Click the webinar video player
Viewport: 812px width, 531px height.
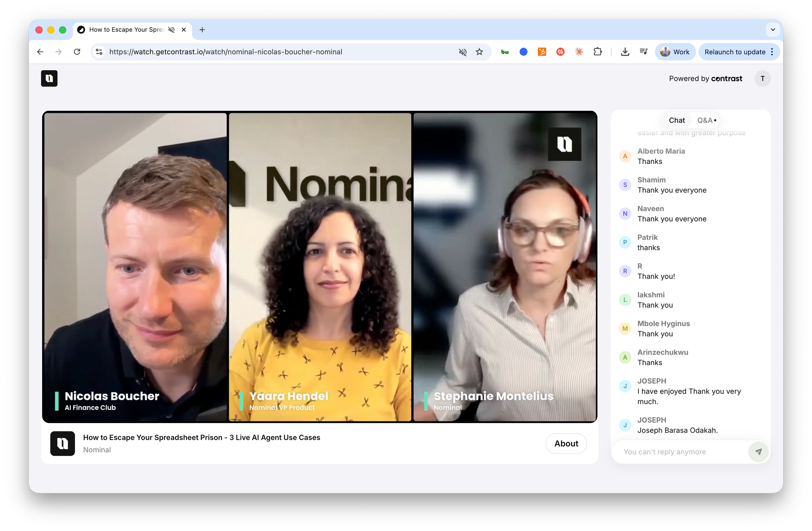click(320, 267)
